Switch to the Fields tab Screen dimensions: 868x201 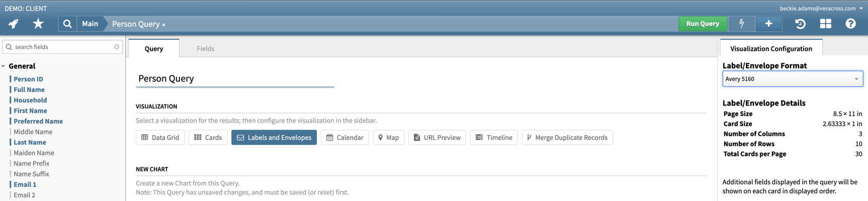[x=205, y=49]
